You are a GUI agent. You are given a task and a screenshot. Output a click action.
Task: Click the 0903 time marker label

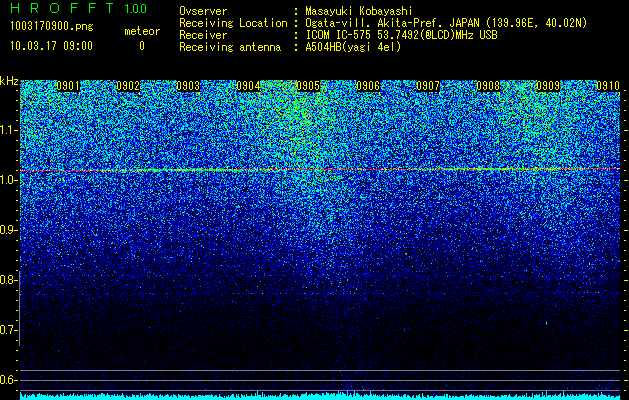pyautogui.click(x=188, y=86)
